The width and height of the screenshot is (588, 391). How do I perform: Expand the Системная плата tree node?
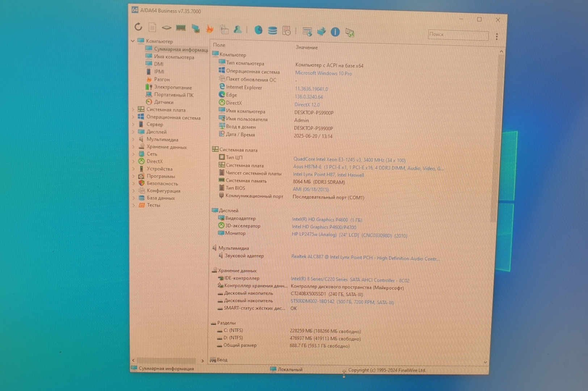point(133,109)
